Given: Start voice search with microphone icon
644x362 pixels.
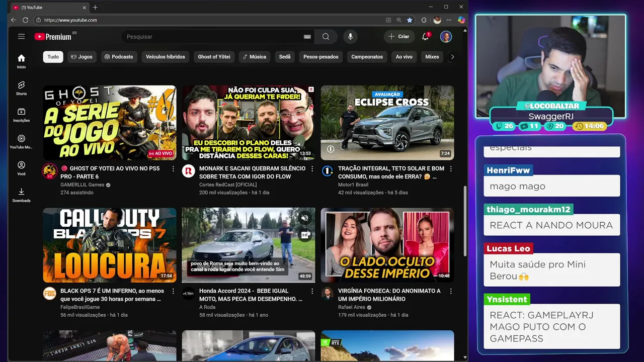Looking at the screenshot, I should pos(350,37).
